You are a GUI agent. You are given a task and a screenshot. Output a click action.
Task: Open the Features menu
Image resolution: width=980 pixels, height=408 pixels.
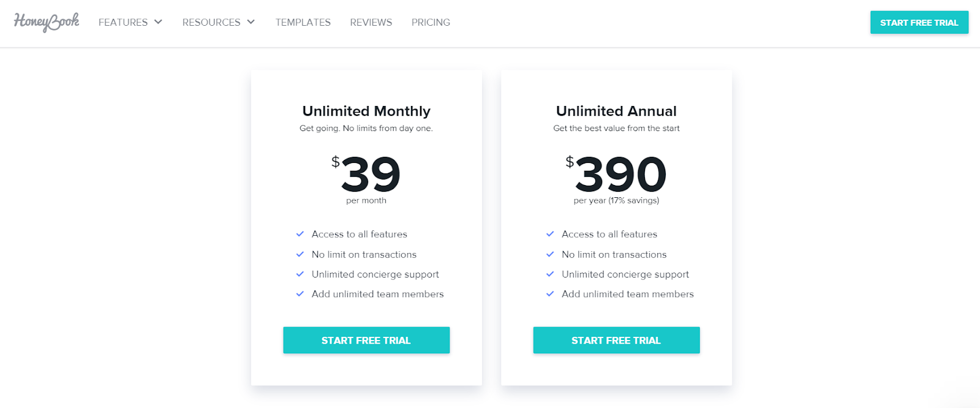click(123, 22)
